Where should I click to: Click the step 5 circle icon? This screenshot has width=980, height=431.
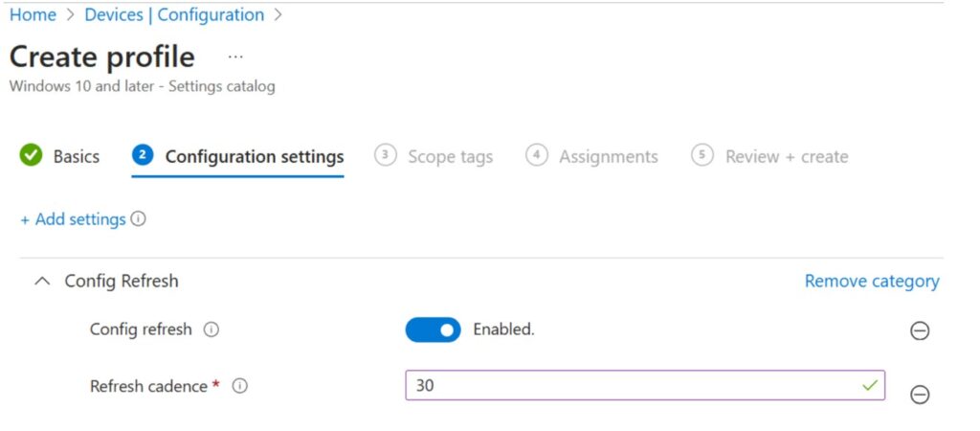tap(702, 155)
